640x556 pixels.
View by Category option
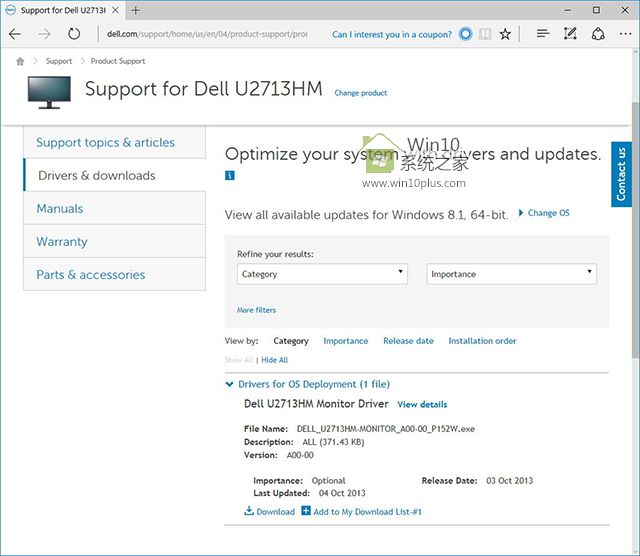pyautogui.click(x=291, y=341)
